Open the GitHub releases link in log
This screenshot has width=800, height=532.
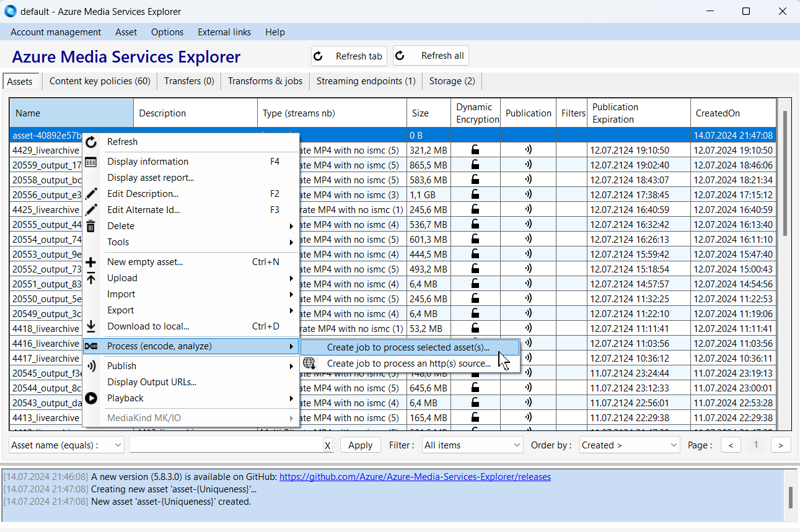pos(415,477)
